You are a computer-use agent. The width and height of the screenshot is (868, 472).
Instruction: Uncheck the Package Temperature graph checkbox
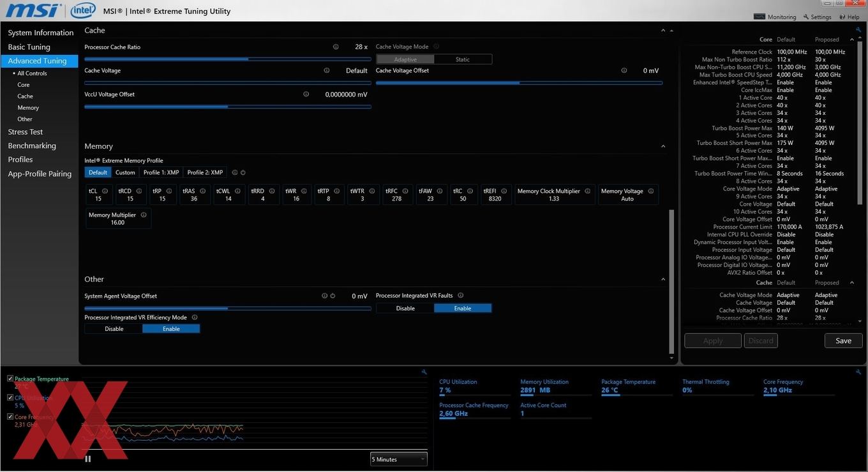click(10, 379)
